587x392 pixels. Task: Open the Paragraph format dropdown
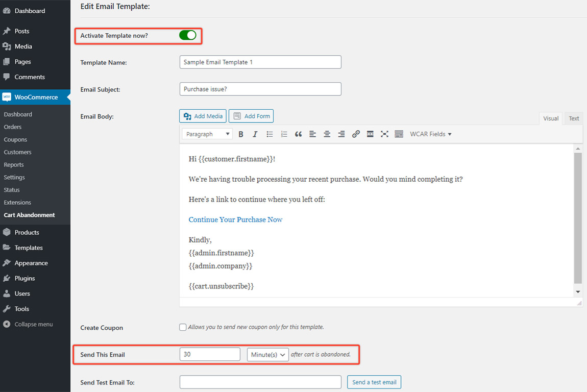click(207, 134)
